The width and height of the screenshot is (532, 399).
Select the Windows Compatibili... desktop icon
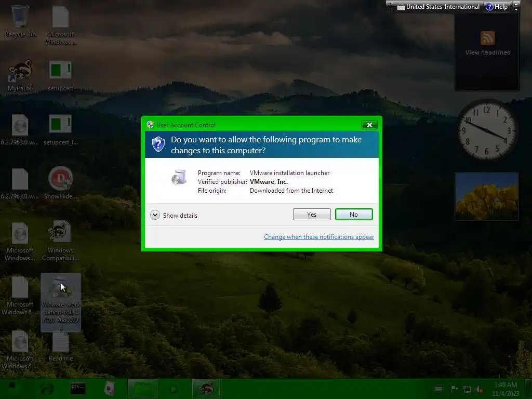60,241
